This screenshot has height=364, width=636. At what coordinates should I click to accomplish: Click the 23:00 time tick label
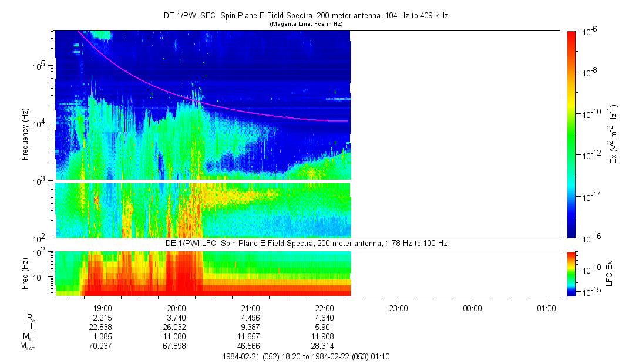[398, 309]
